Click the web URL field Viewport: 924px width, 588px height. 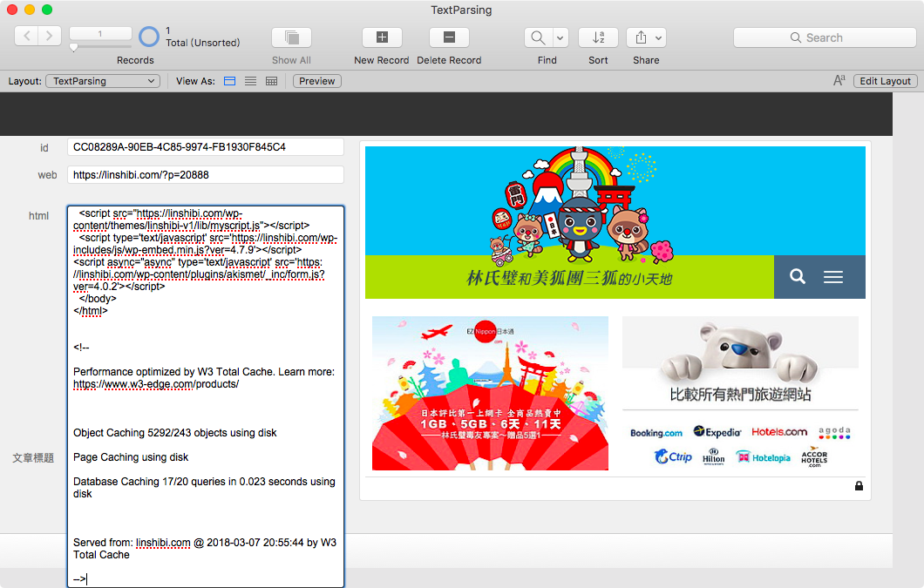click(205, 174)
